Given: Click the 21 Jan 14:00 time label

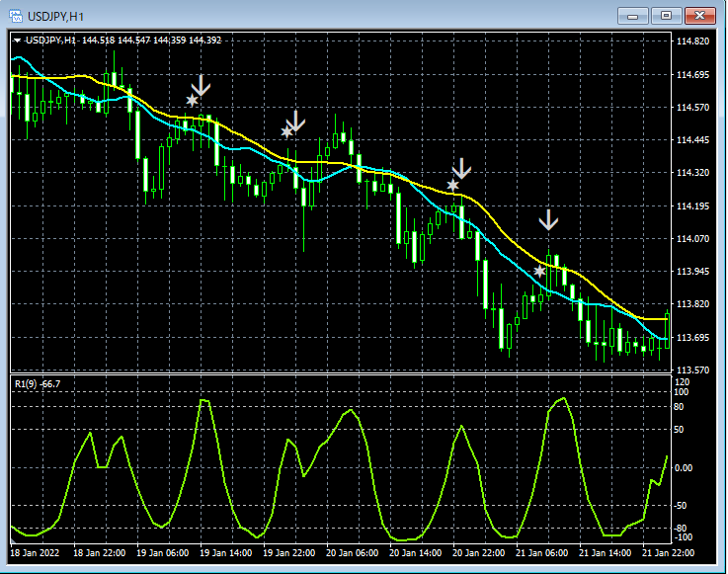Looking at the screenshot, I should tap(605, 553).
